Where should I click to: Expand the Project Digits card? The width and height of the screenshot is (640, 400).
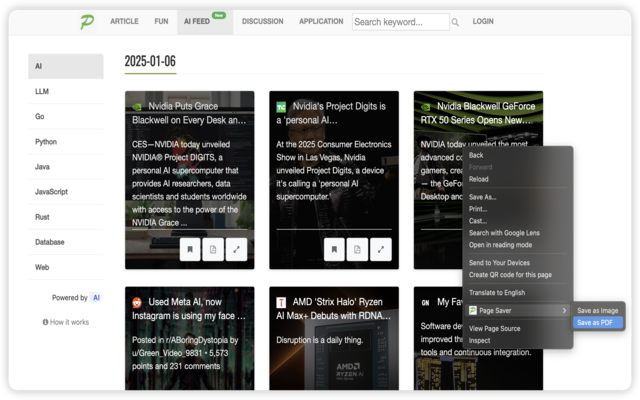(381, 249)
